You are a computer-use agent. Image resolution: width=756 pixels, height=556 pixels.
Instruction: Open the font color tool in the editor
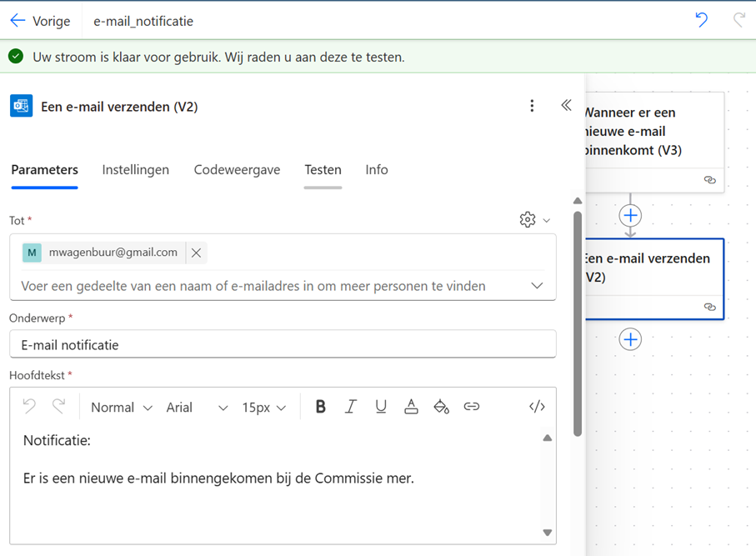click(411, 407)
